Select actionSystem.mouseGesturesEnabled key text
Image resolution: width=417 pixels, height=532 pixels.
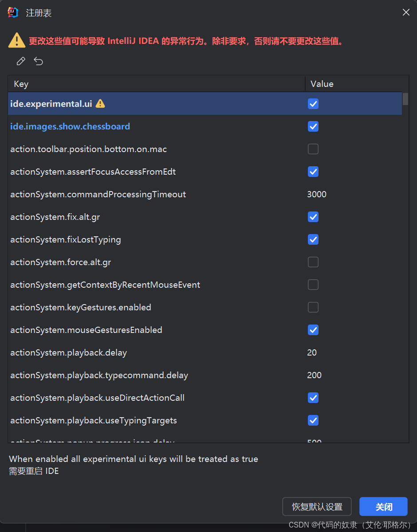[x=86, y=330]
